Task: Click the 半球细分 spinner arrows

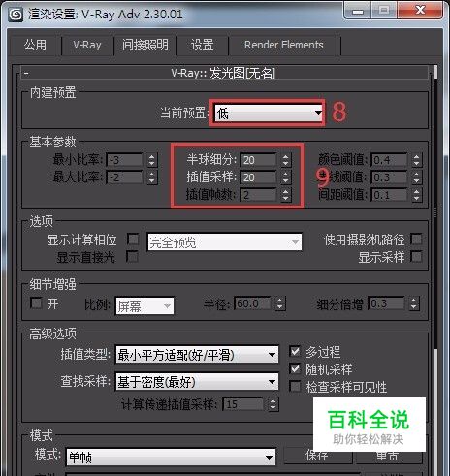Action: 285,160
